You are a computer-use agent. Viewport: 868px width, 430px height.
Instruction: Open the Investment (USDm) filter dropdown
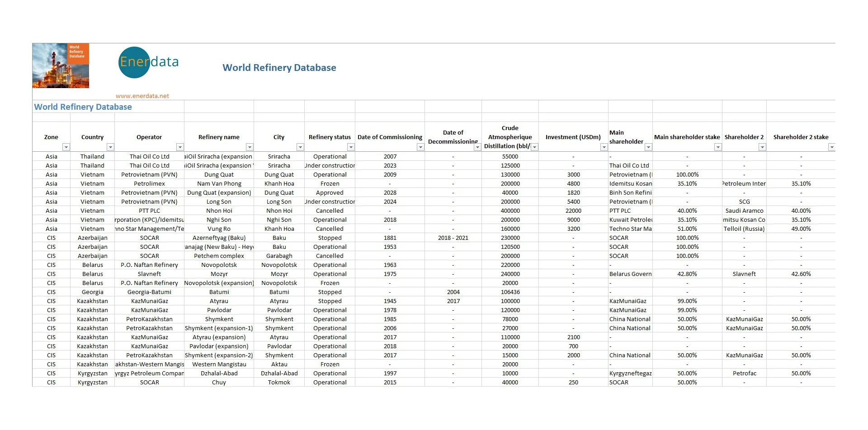tap(604, 147)
